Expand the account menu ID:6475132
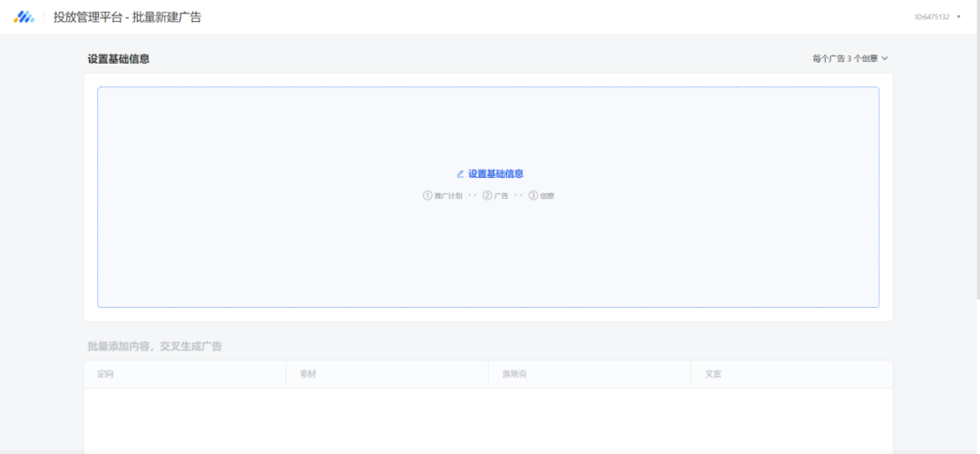 coord(932,16)
